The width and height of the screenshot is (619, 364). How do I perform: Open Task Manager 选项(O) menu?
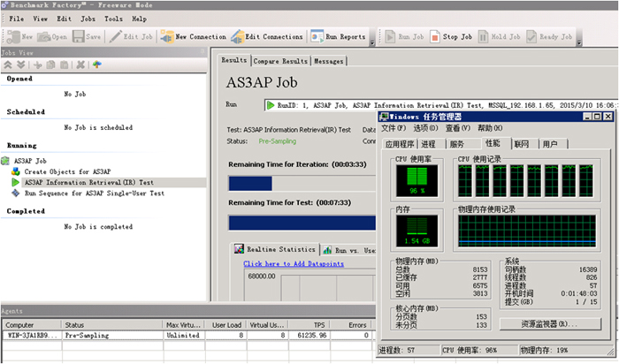pos(425,128)
